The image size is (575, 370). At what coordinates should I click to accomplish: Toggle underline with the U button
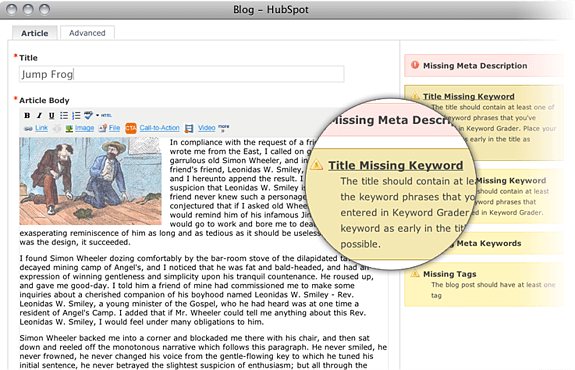pyautogui.click(x=52, y=116)
